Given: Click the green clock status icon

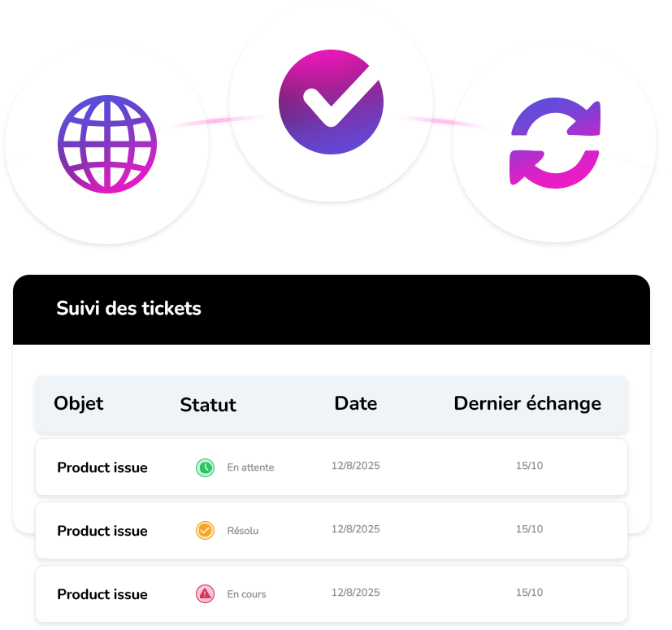Looking at the screenshot, I should point(206,467).
